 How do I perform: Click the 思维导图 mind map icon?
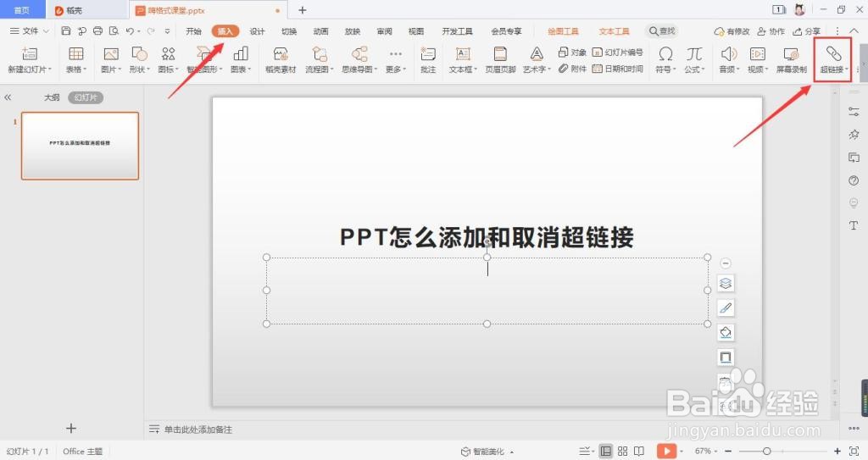pos(359,53)
